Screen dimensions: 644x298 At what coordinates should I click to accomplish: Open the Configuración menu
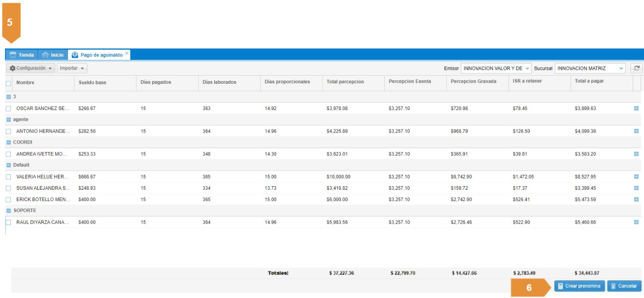[31, 68]
